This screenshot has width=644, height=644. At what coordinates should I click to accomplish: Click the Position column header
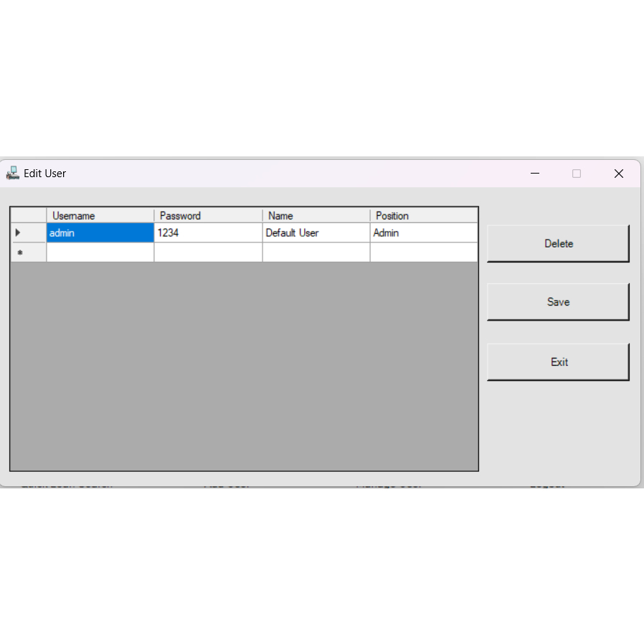(x=423, y=216)
